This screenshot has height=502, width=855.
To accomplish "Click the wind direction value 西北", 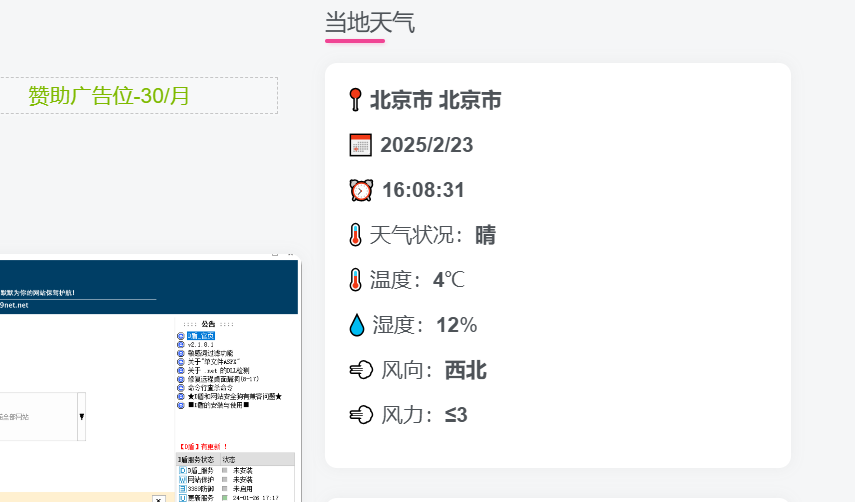I will click(x=466, y=370).
